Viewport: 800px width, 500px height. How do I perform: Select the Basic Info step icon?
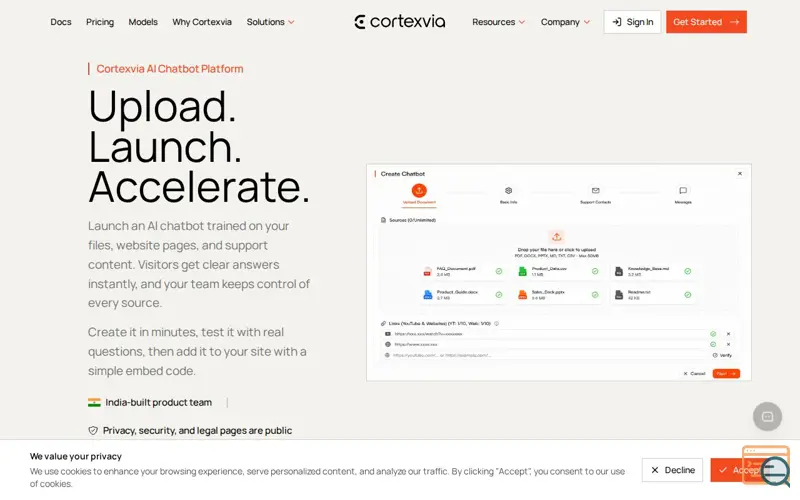coord(509,190)
